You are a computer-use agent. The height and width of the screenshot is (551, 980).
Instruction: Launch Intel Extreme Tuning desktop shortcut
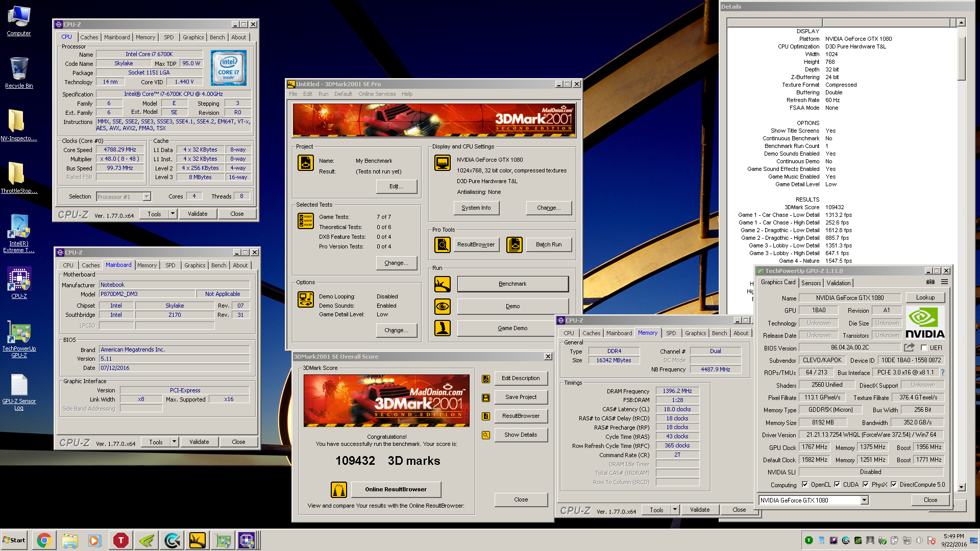[19, 233]
